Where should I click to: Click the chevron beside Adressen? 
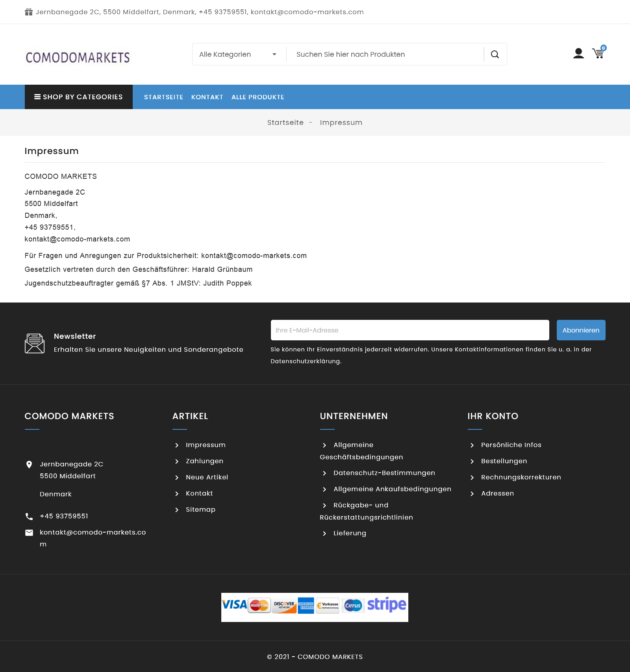coord(472,494)
